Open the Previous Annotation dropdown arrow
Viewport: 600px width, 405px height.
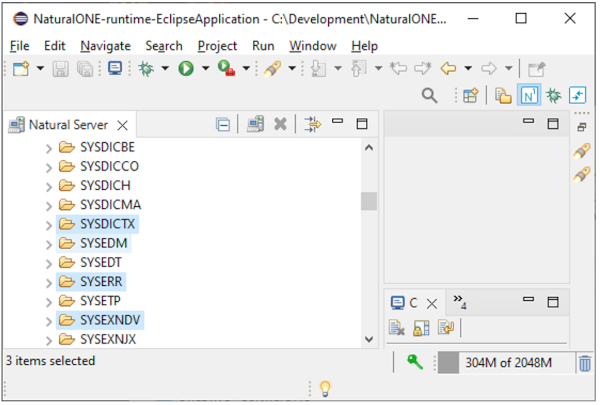[x=378, y=69]
